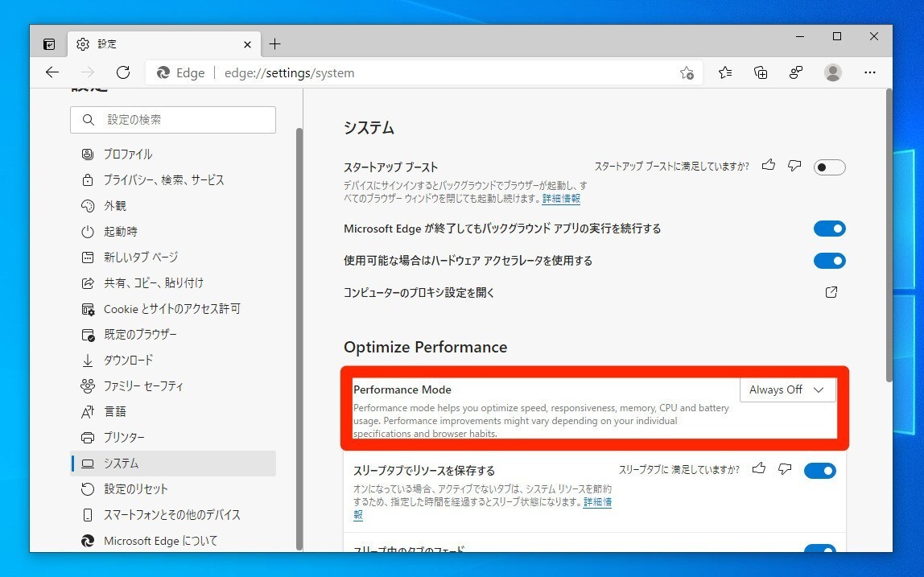Select システム in the sidebar
This screenshot has width=924, height=577.
point(173,464)
